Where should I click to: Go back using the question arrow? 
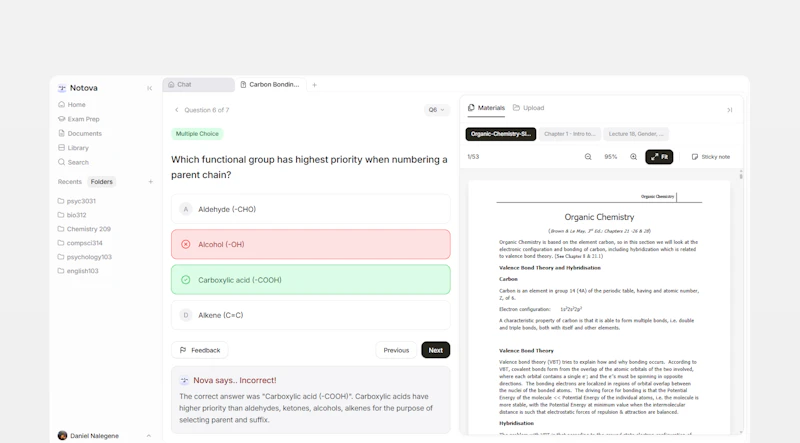tap(177, 110)
